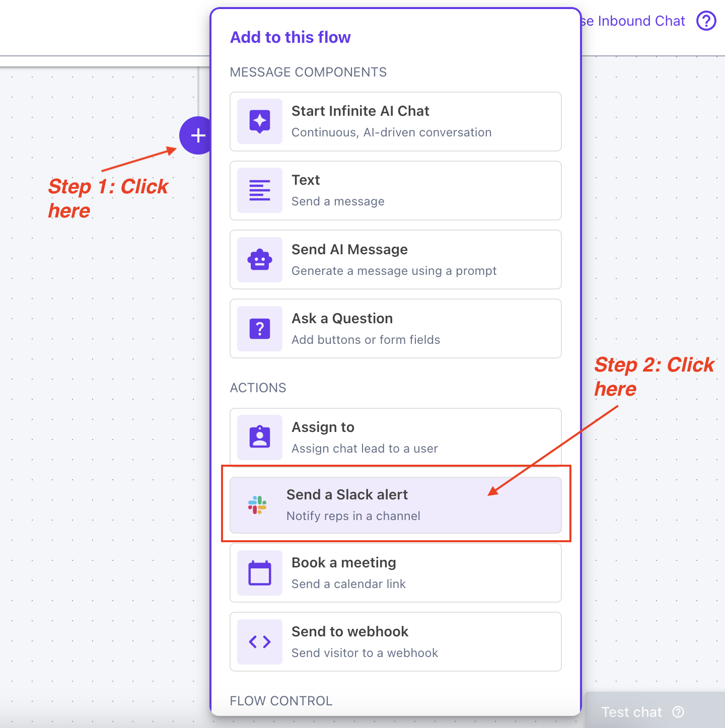Click the FLOW CONTROL section label
The image size is (725, 728).
tap(281, 701)
